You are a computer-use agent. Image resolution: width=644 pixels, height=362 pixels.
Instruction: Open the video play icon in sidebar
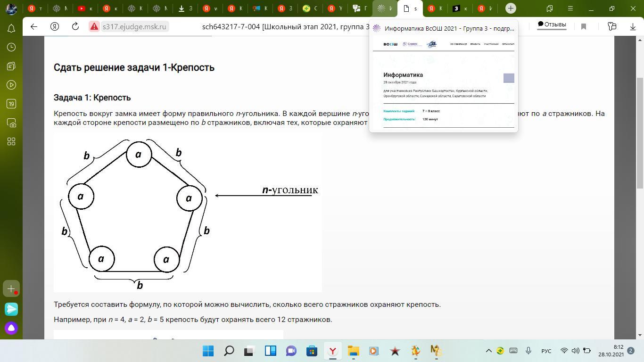click(x=11, y=85)
